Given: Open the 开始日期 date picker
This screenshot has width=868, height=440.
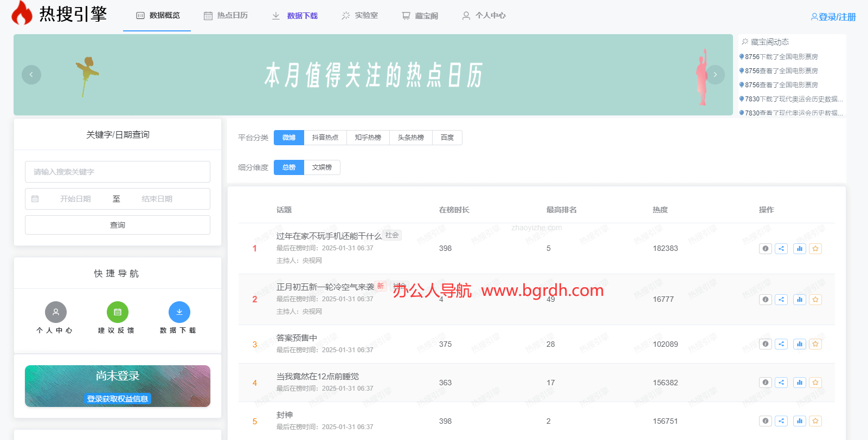Looking at the screenshot, I should 75,199.
